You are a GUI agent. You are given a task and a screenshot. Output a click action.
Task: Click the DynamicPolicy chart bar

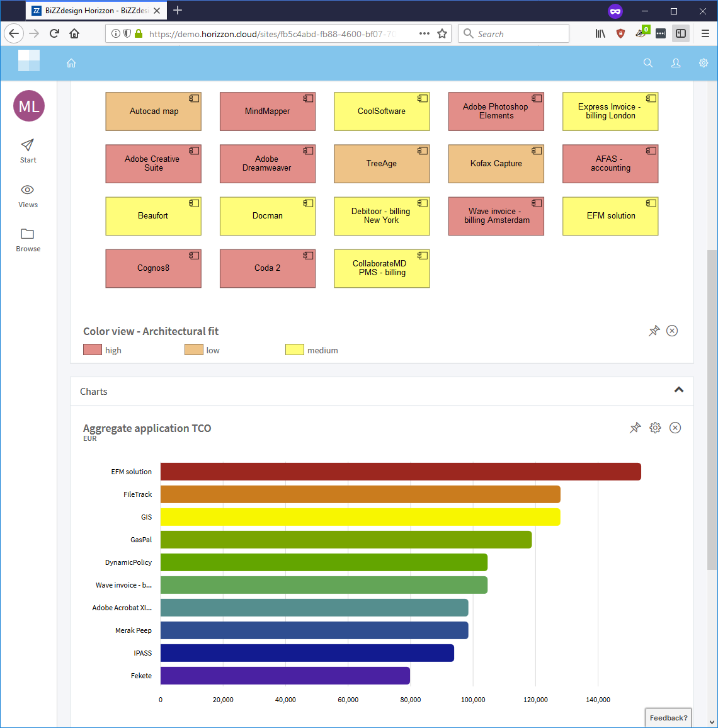pyautogui.click(x=324, y=562)
